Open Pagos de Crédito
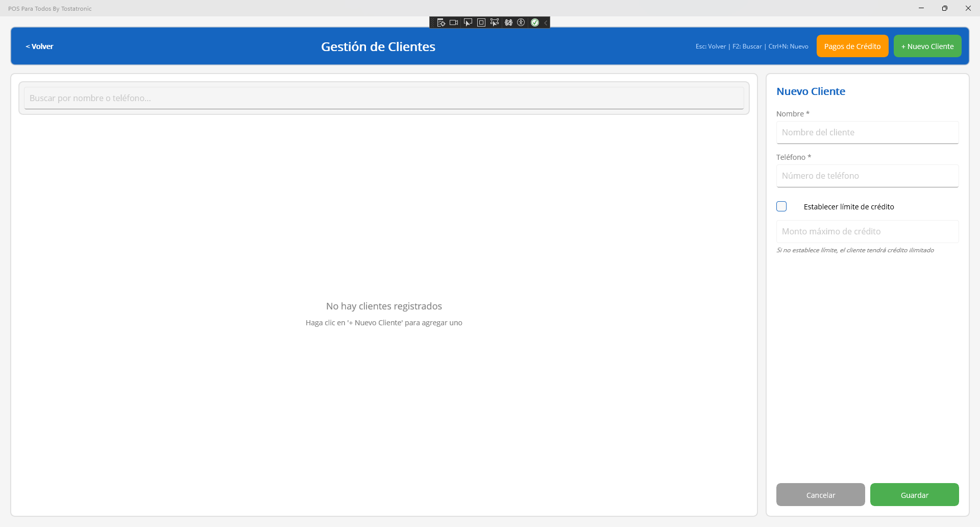The height and width of the screenshot is (527, 980). 852,46
